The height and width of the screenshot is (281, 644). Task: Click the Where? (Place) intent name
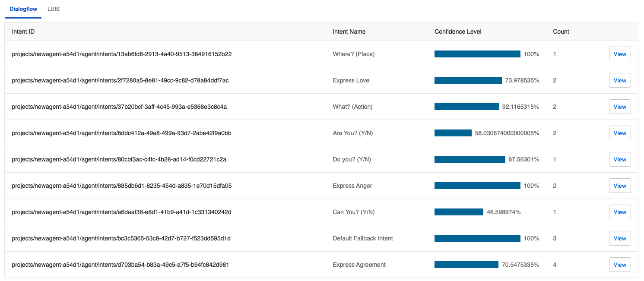[x=354, y=54]
